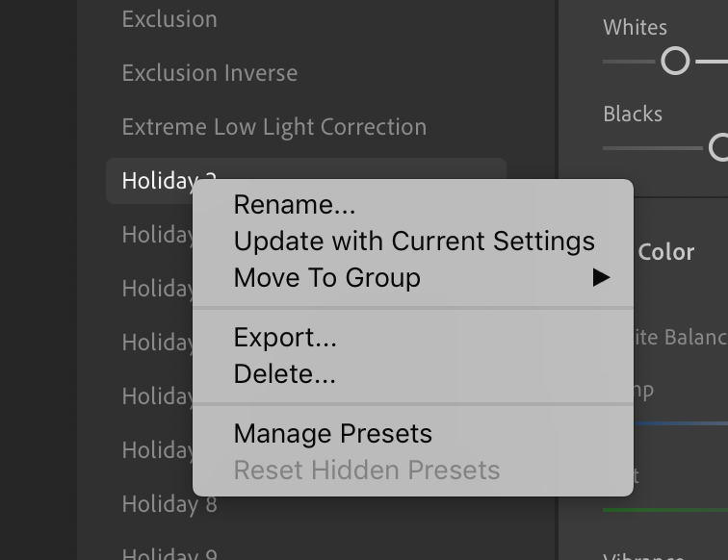Viewport: 728px width, 560px height.
Task: Click the highlighted Holiday 2 preset
Action: [x=154, y=180]
